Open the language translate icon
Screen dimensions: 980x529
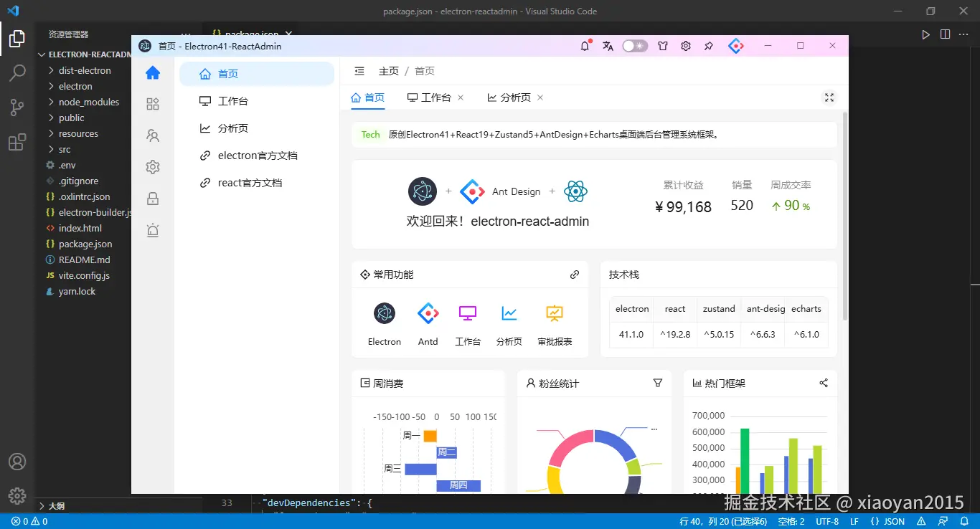(x=608, y=46)
